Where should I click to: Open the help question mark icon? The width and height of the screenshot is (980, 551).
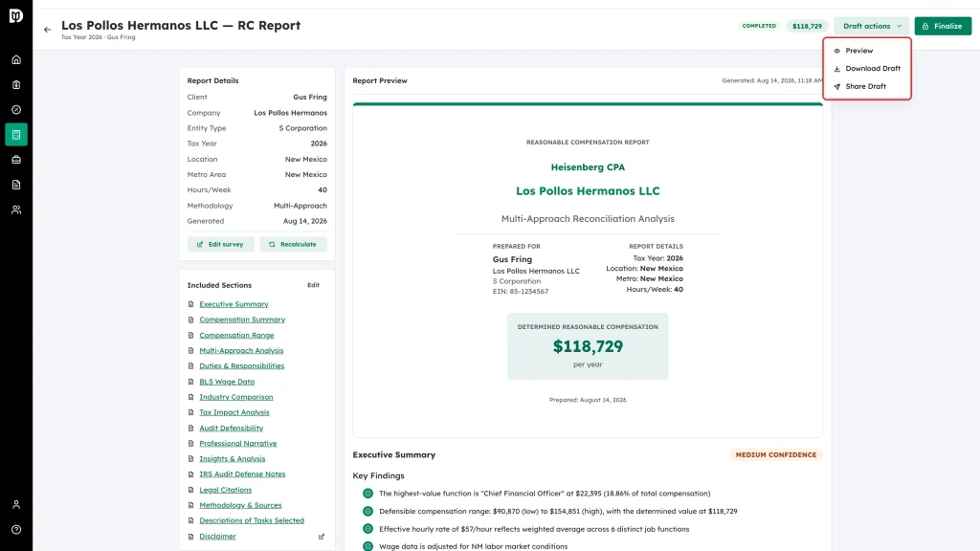(16, 530)
